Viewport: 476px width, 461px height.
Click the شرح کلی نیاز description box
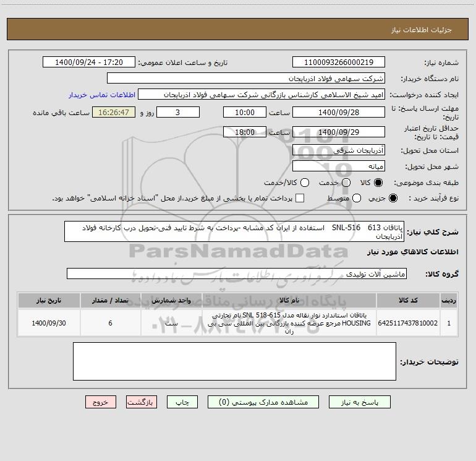(x=234, y=231)
